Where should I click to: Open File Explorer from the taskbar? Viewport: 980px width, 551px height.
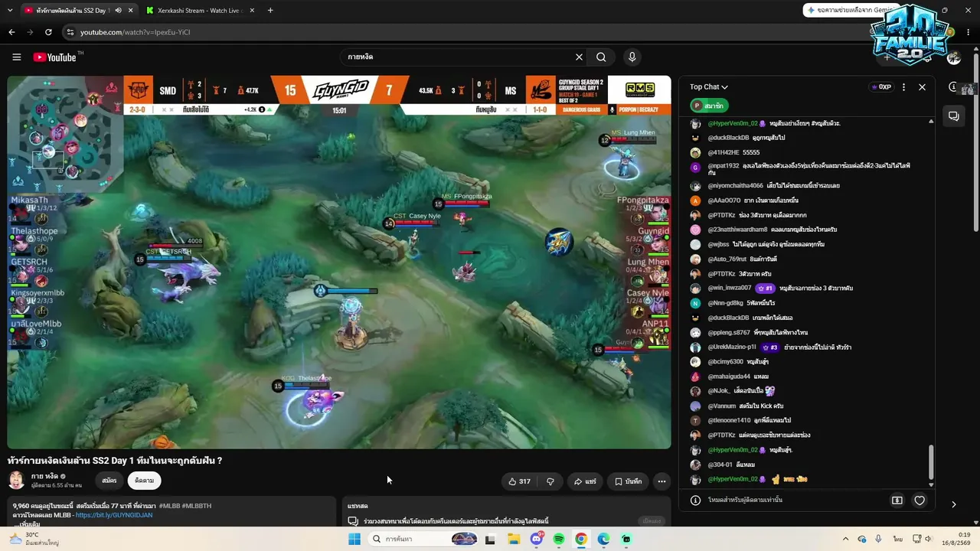click(x=514, y=539)
